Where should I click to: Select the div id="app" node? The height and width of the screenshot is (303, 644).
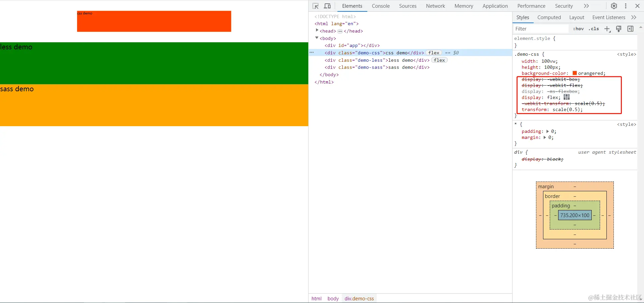coord(352,46)
